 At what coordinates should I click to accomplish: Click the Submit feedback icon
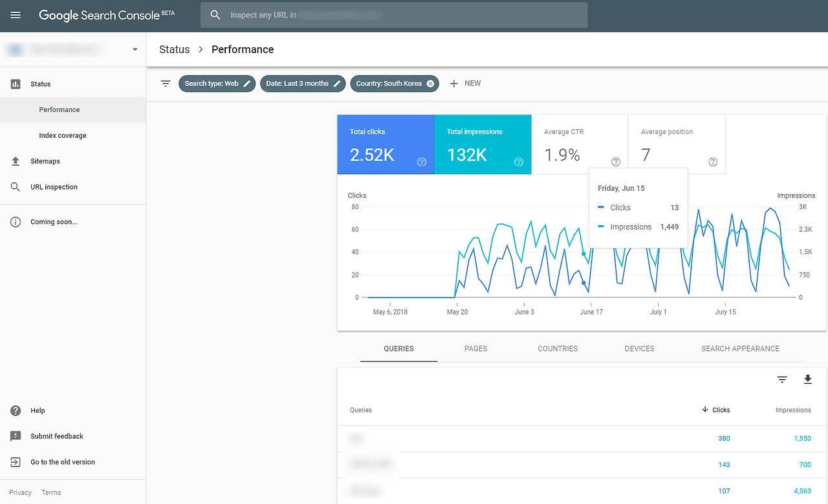point(16,437)
